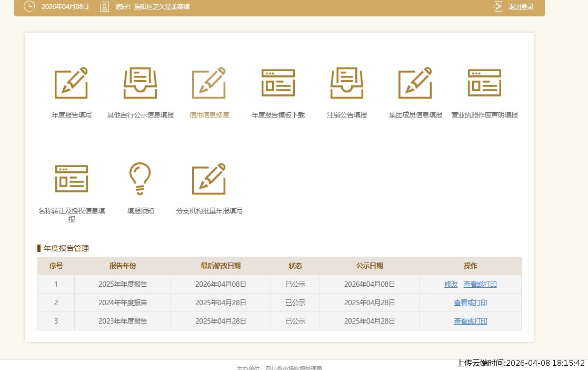Click the clock icon beside the date
The image size is (588, 370).
[x=29, y=6]
